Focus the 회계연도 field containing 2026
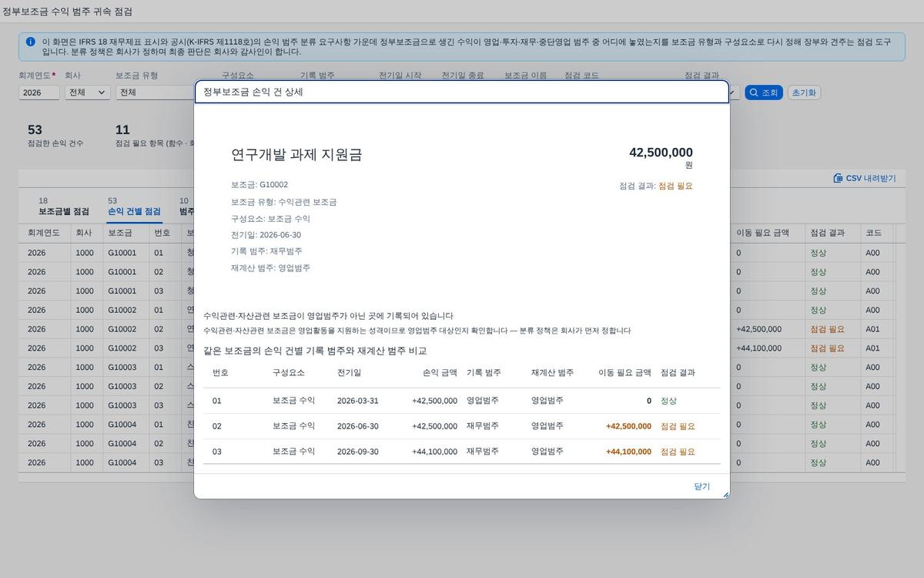The image size is (924, 578). click(39, 92)
